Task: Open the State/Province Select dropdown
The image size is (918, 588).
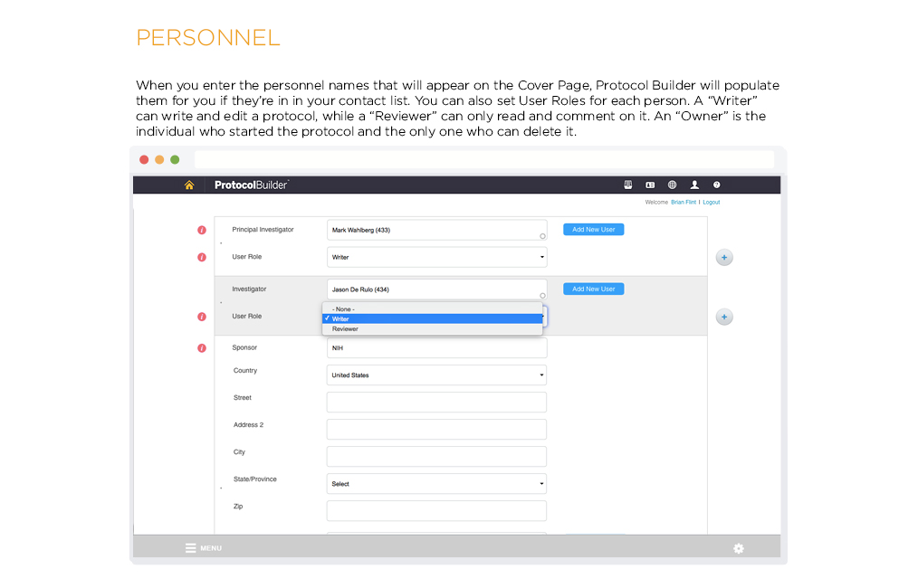Action: 436,484
